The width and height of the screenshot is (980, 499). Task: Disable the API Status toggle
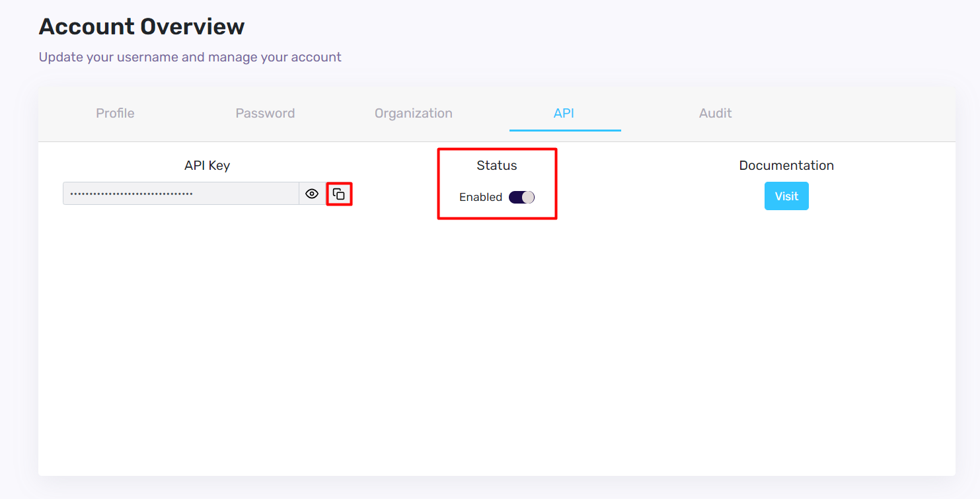tap(521, 197)
